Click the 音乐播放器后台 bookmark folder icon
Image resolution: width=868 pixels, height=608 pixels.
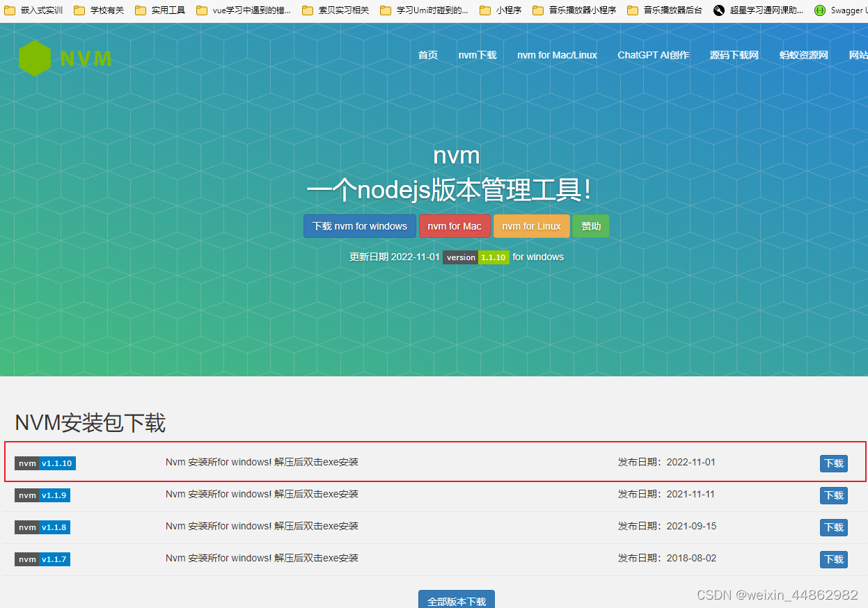[x=633, y=10]
